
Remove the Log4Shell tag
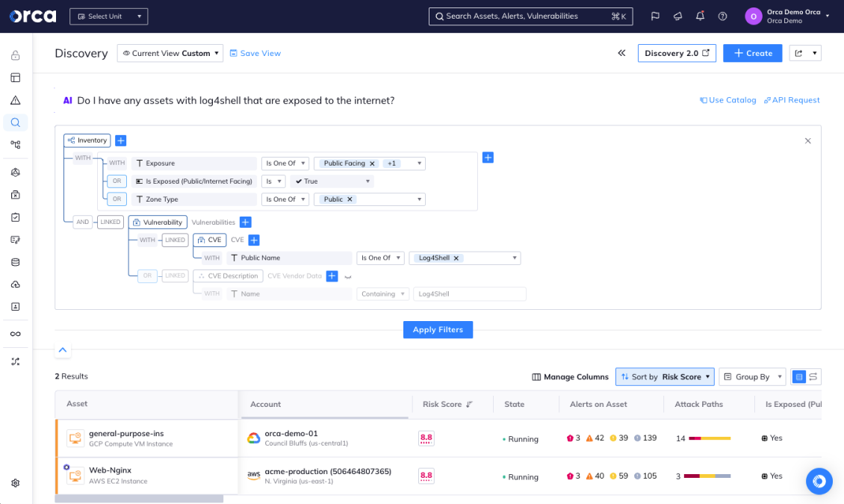(x=456, y=258)
